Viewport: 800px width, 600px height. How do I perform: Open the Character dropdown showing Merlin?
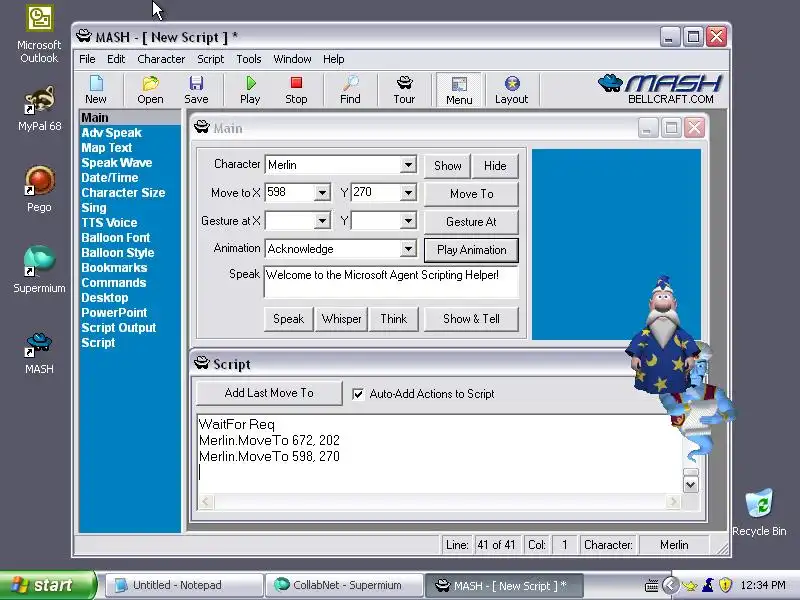(408, 165)
